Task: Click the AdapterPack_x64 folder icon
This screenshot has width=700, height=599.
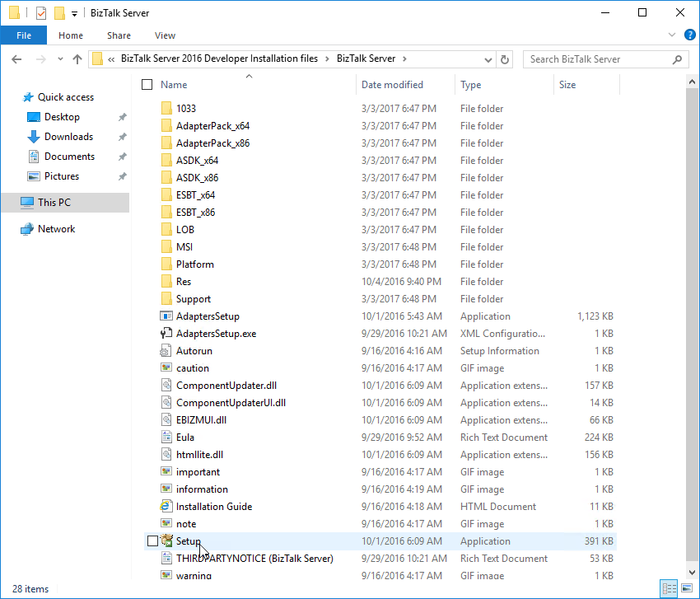Action: [166, 125]
